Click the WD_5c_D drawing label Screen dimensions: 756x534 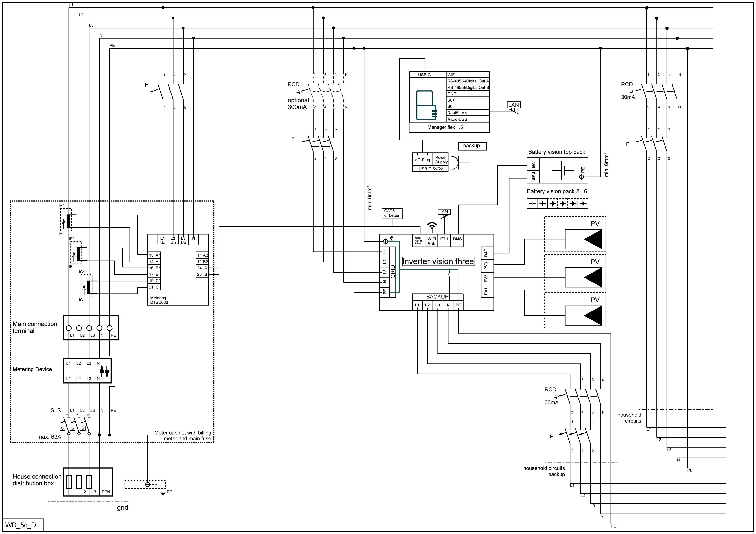pos(21,525)
